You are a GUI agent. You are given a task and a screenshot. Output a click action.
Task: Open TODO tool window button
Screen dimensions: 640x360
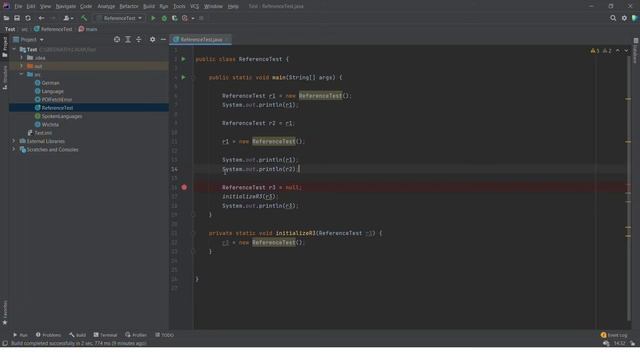pyautogui.click(x=164, y=335)
